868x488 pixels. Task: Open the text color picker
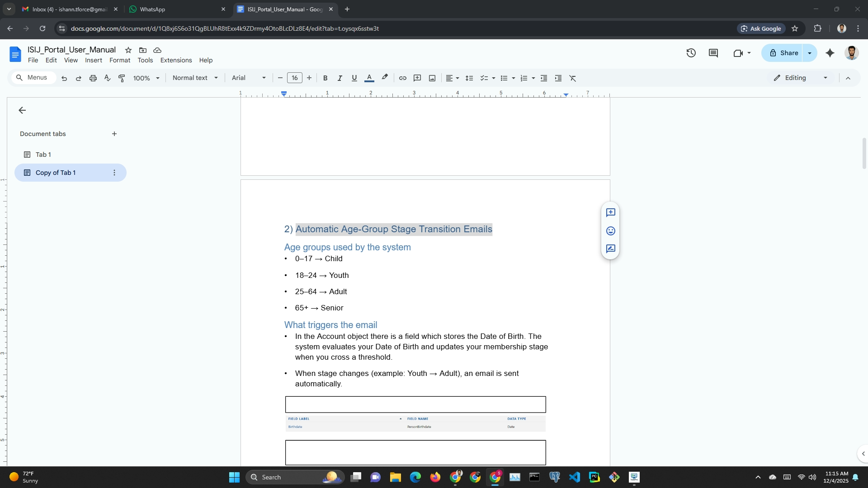click(369, 78)
